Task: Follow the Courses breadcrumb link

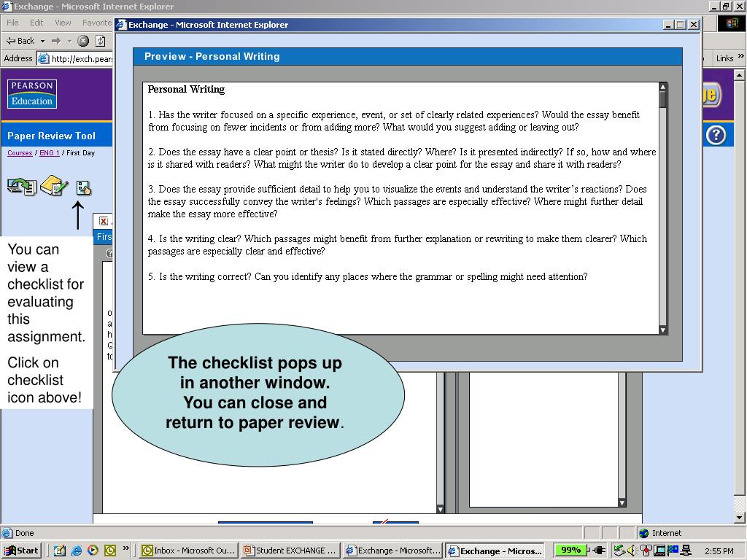Action: pos(20,153)
